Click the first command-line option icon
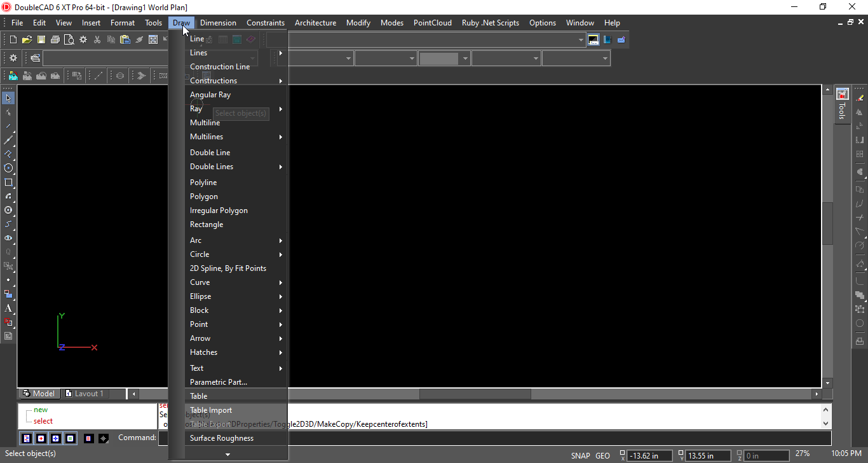 pyautogui.click(x=27, y=438)
